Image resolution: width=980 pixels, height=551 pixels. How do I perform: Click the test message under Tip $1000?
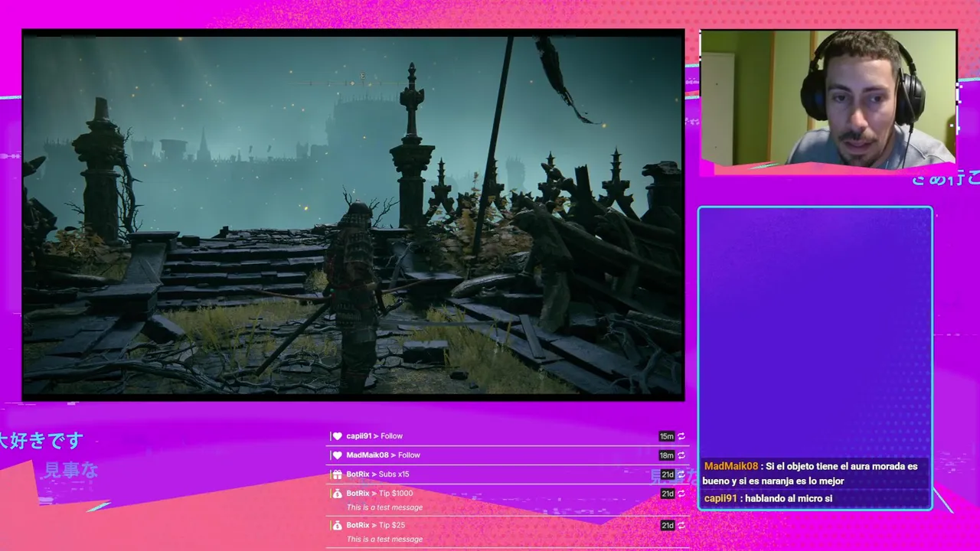pos(384,507)
